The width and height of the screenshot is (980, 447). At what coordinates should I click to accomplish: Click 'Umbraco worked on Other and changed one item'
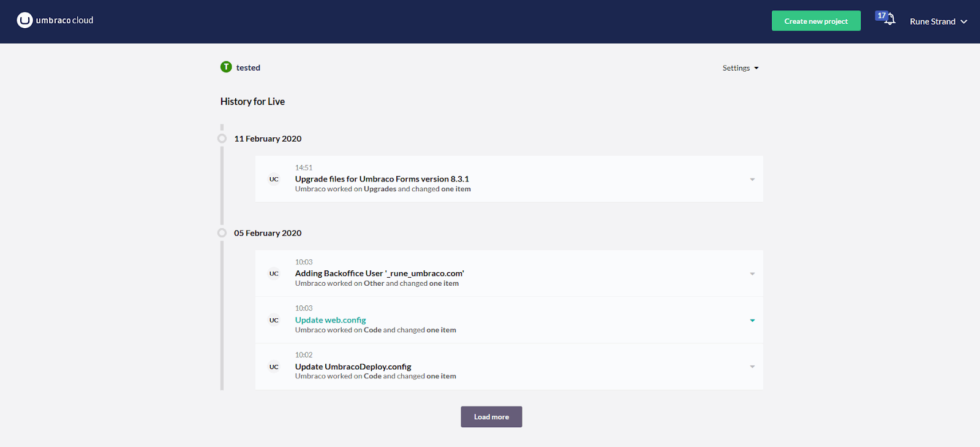pos(377,283)
